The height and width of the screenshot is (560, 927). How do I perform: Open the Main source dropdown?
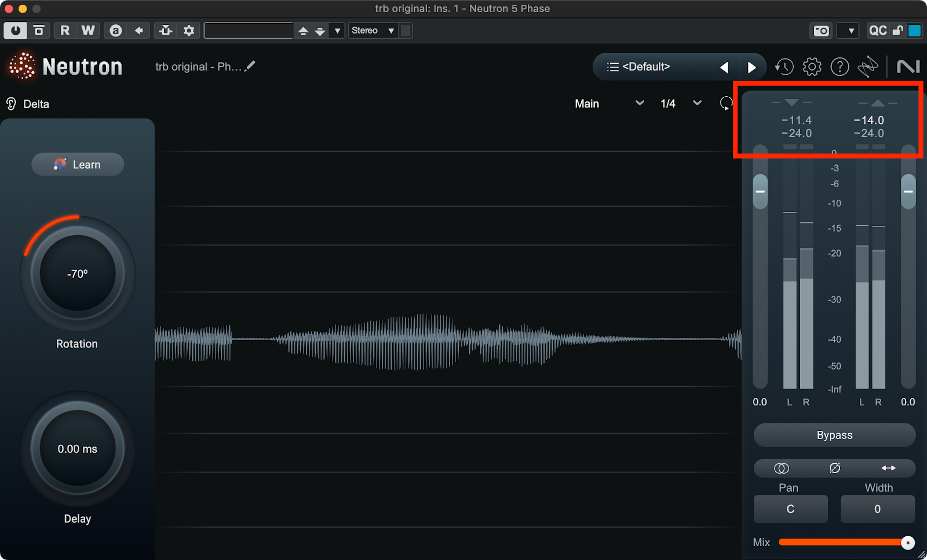click(609, 104)
